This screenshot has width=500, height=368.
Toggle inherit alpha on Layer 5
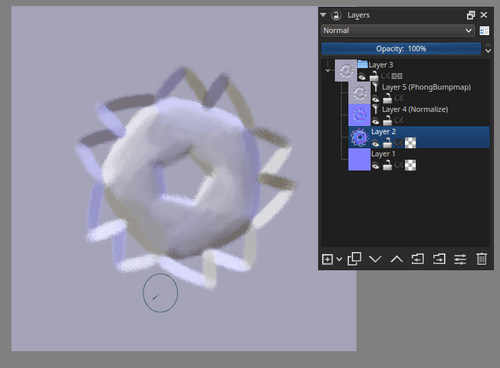pyautogui.click(x=399, y=98)
